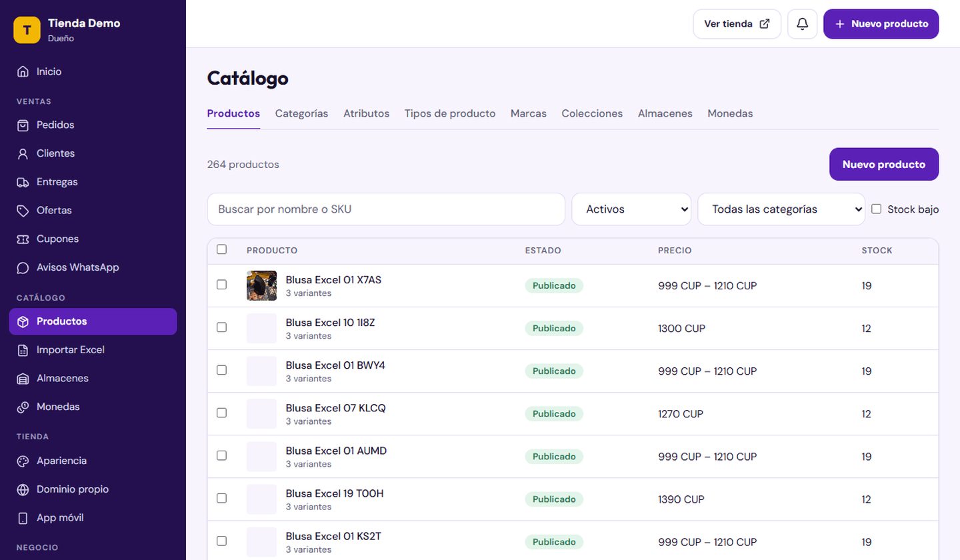Click Nuevo producto button beside product count
The width and height of the screenshot is (960, 560).
point(883,164)
